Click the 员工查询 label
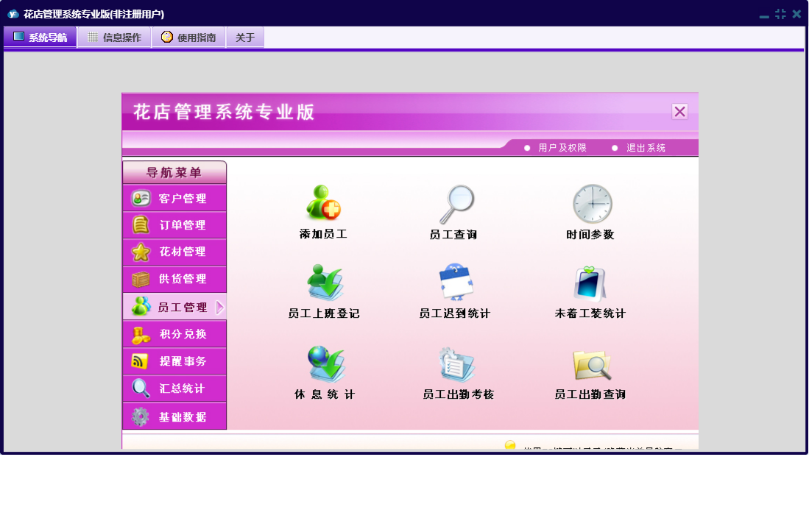 [453, 235]
